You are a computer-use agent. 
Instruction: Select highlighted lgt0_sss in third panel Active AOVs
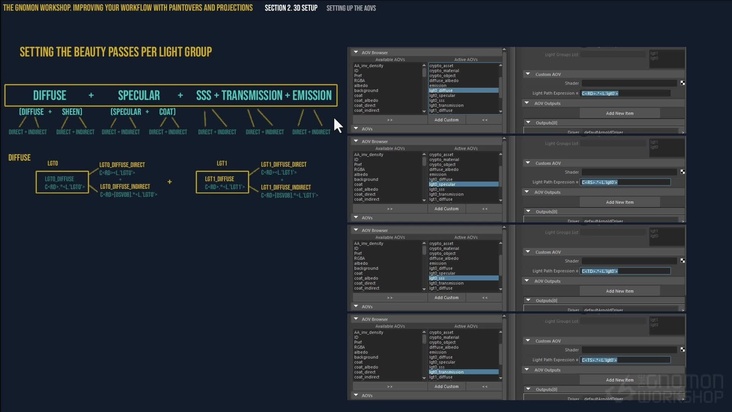coord(463,278)
